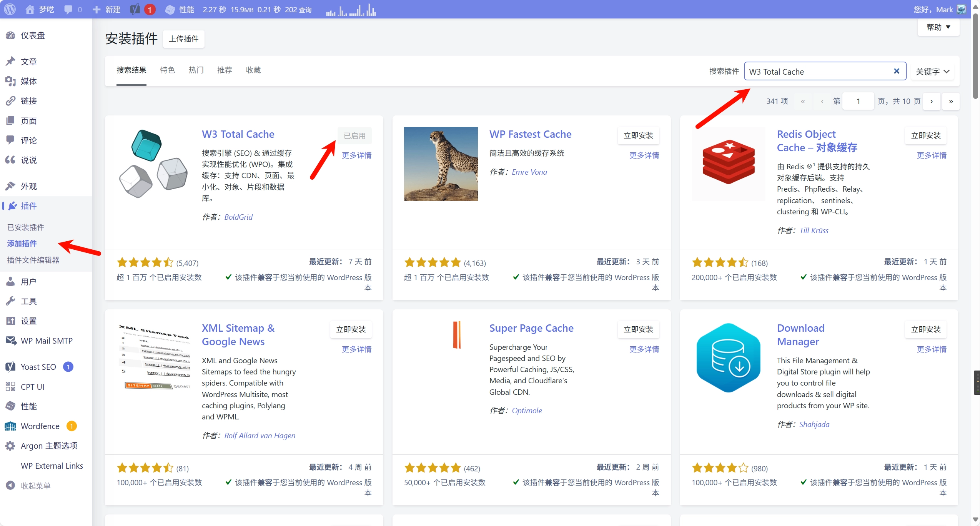Image resolution: width=980 pixels, height=526 pixels.
Task: Open author BoldGrid link
Action: pos(238,217)
